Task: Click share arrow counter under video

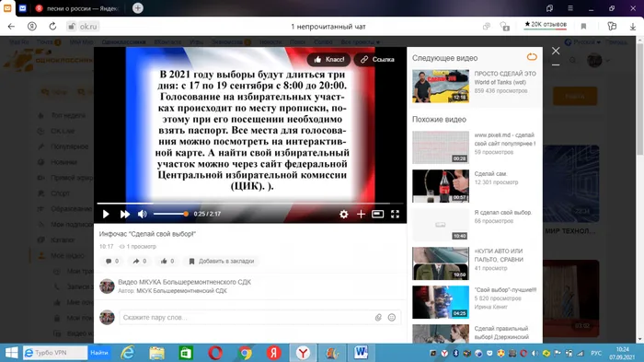Action: tap(140, 262)
